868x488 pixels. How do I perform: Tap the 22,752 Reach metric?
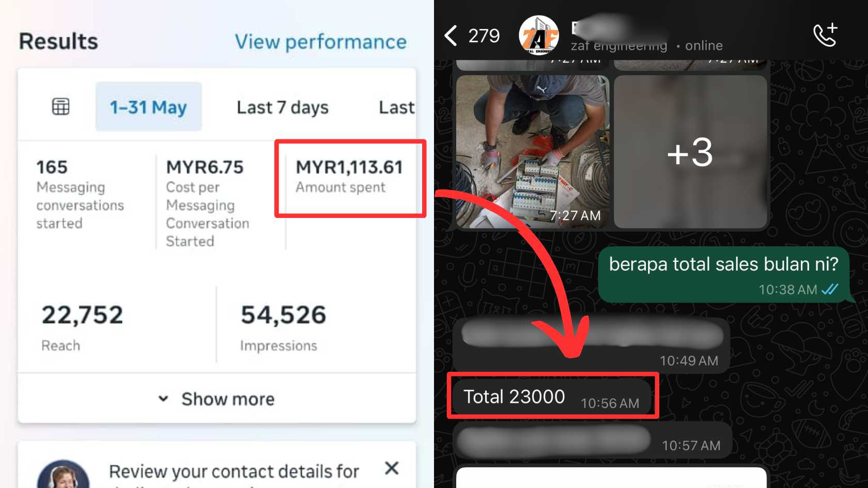coord(82,327)
